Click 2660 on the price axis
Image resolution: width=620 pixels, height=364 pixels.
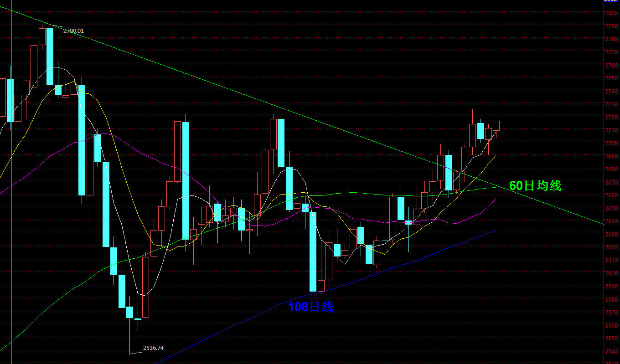click(611, 195)
